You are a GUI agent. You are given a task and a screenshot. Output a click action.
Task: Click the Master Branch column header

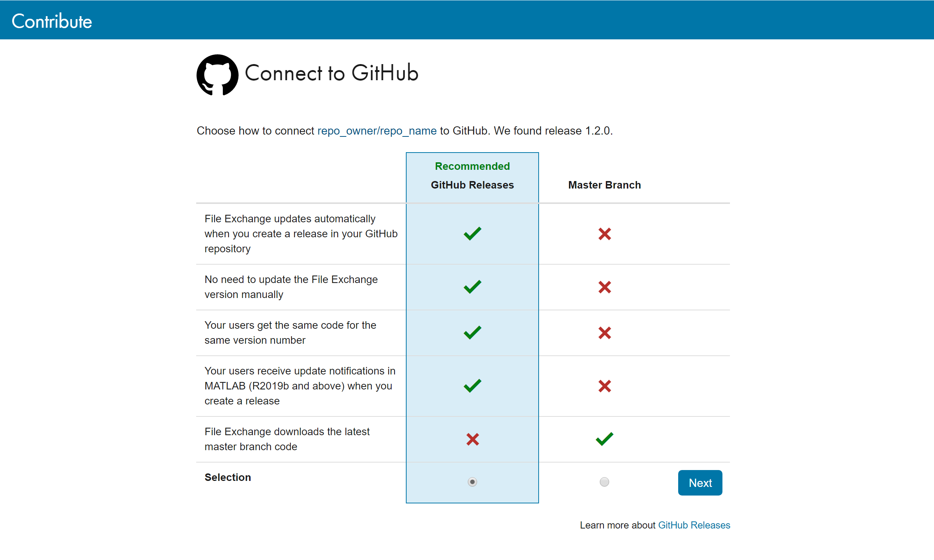[604, 185]
